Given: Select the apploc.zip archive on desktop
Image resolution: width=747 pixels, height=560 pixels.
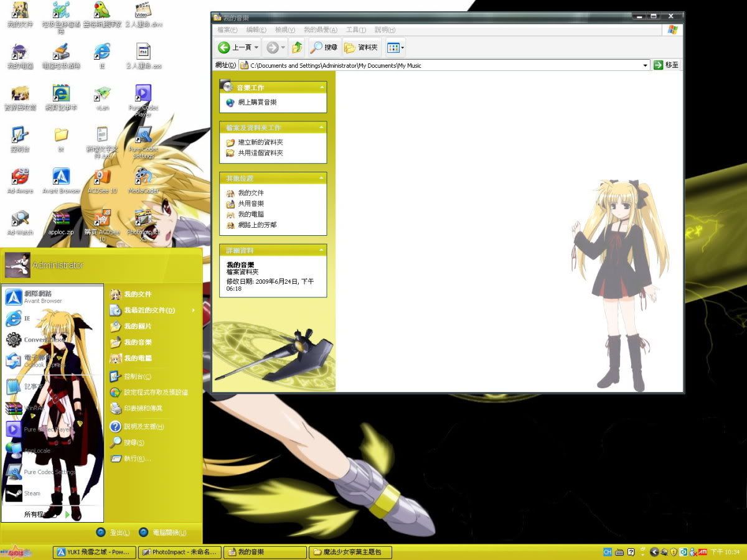Looking at the screenshot, I should tap(61, 223).
